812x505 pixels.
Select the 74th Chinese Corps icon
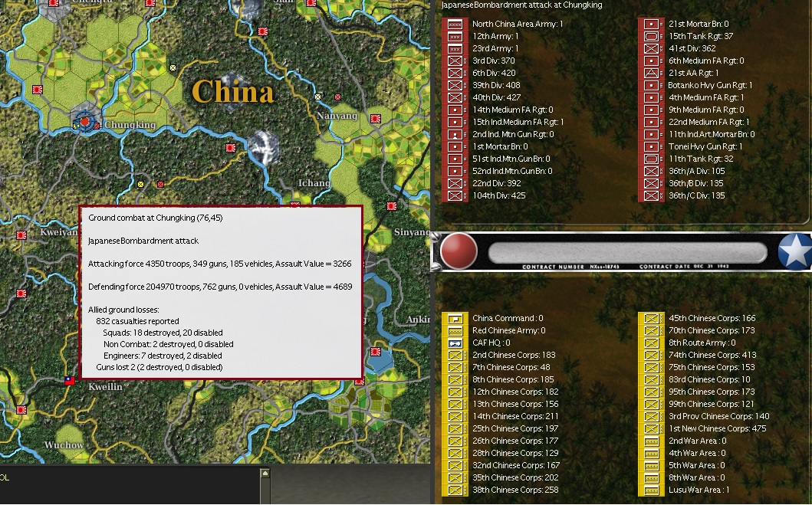click(x=651, y=355)
